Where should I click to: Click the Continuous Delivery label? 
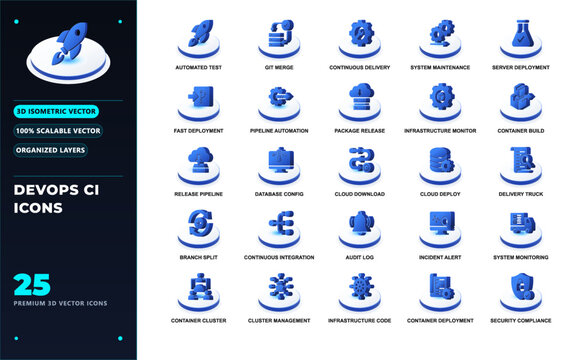pyautogui.click(x=360, y=67)
